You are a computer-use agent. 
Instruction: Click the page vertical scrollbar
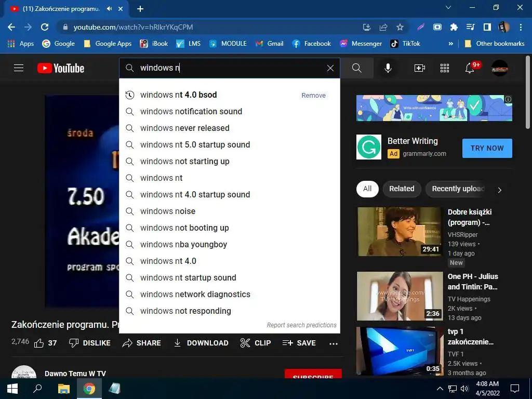[x=528, y=92]
